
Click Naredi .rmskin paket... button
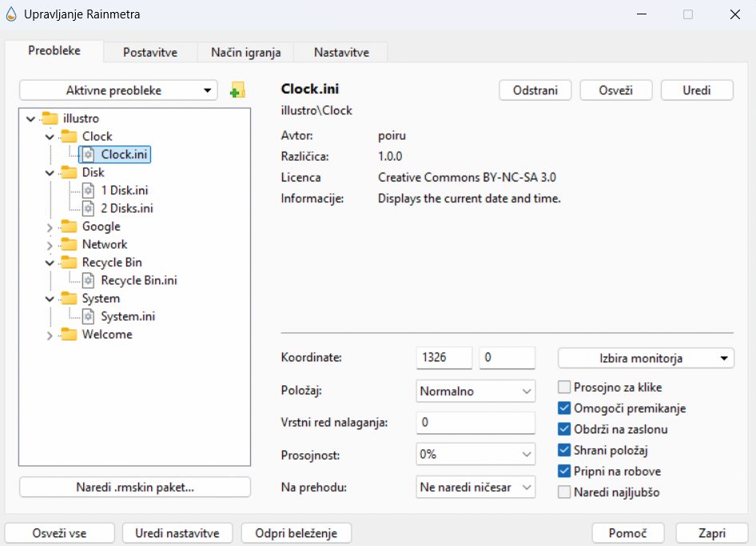[x=135, y=487]
